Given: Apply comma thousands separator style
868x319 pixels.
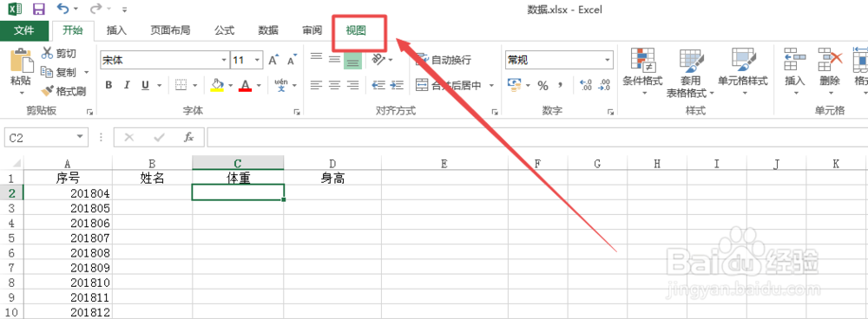Looking at the screenshot, I should pyautogui.click(x=561, y=85).
